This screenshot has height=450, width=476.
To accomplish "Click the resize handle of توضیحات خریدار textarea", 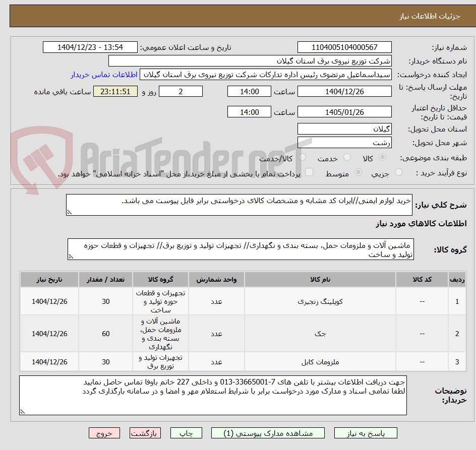I will click(23, 412).
